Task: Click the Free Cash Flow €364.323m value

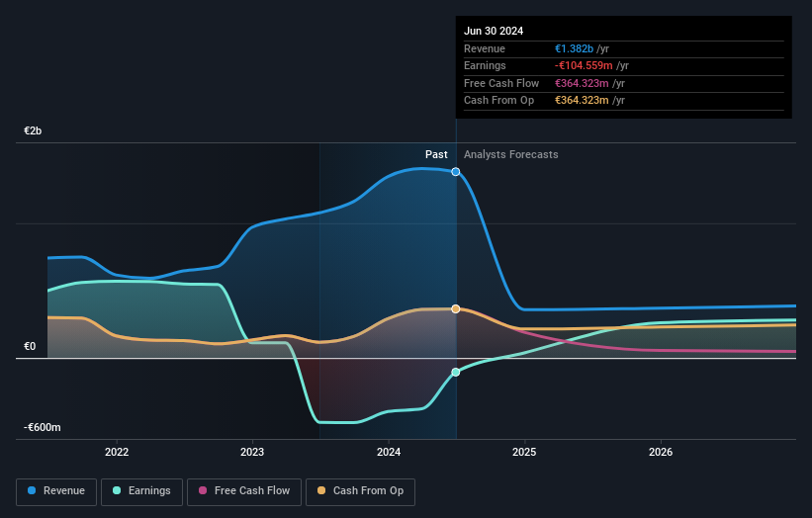Action: pos(582,83)
